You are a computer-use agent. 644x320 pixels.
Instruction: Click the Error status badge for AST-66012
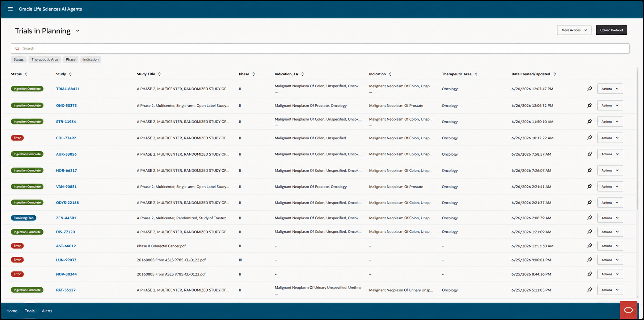coord(17,246)
